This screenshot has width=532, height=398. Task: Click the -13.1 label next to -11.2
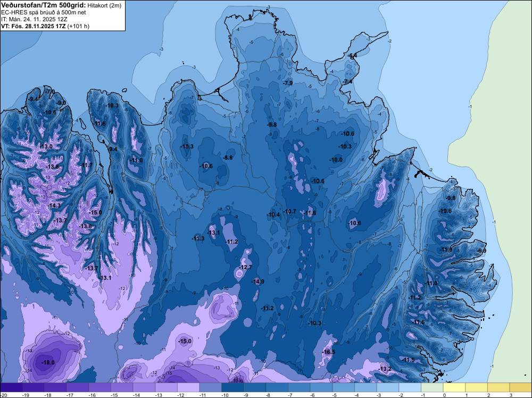(213, 233)
